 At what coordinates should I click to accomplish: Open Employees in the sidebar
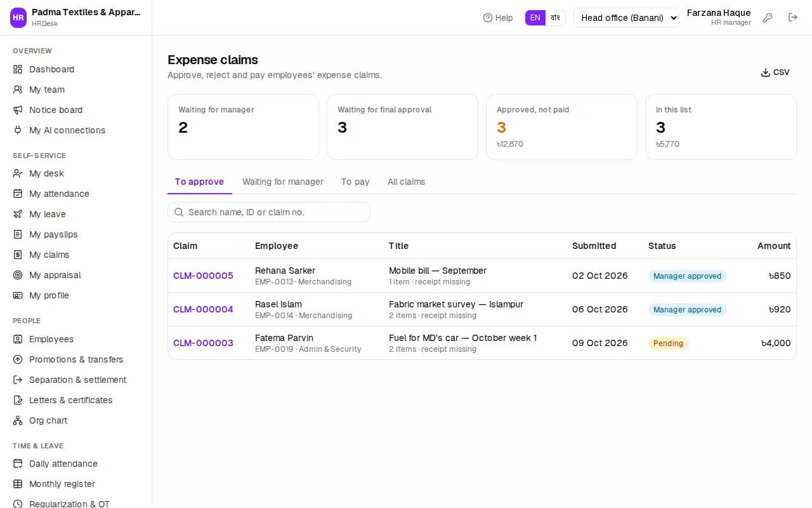76,339
